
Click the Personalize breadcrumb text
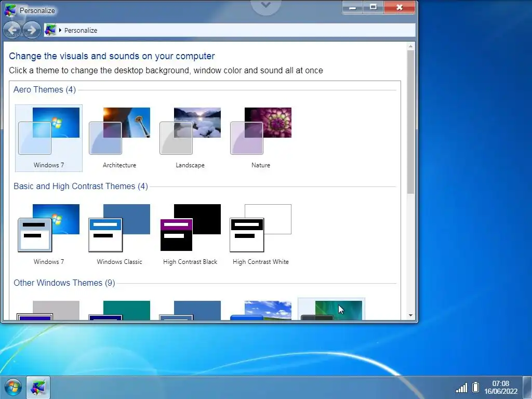click(x=81, y=30)
